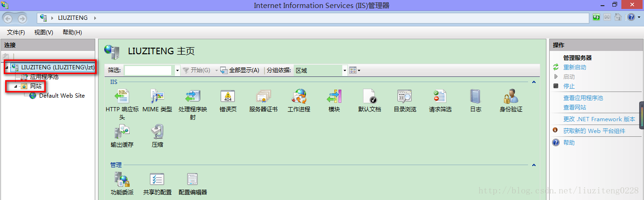Open the 筛选 combo box dropdown arrow
The image size is (644, 200).
tap(177, 70)
